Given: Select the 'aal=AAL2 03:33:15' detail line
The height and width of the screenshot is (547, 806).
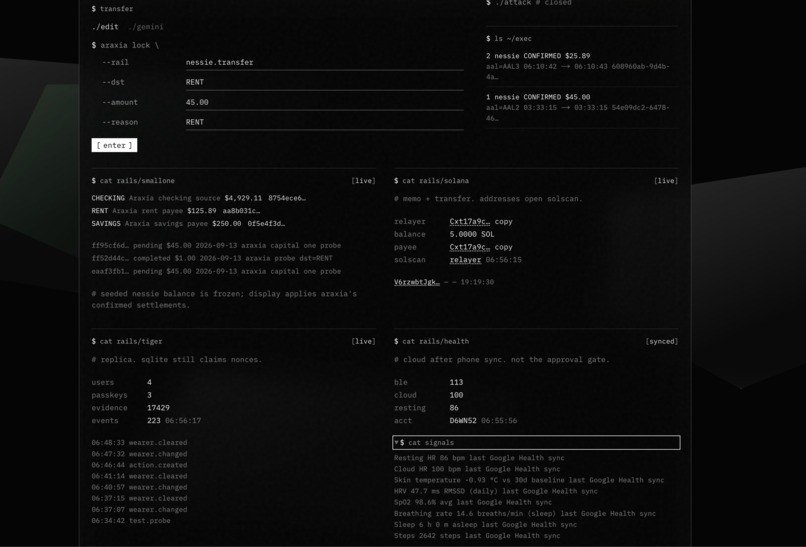Looking at the screenshot, I should click(x=578, y=113).
